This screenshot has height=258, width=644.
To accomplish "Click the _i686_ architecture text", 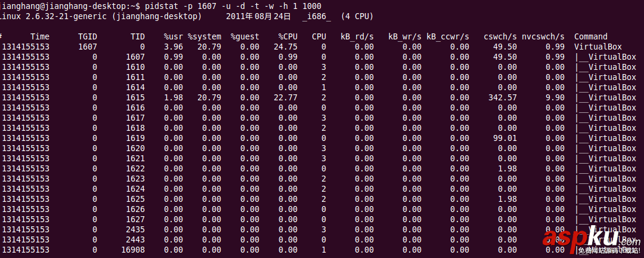I will [317, 17].
